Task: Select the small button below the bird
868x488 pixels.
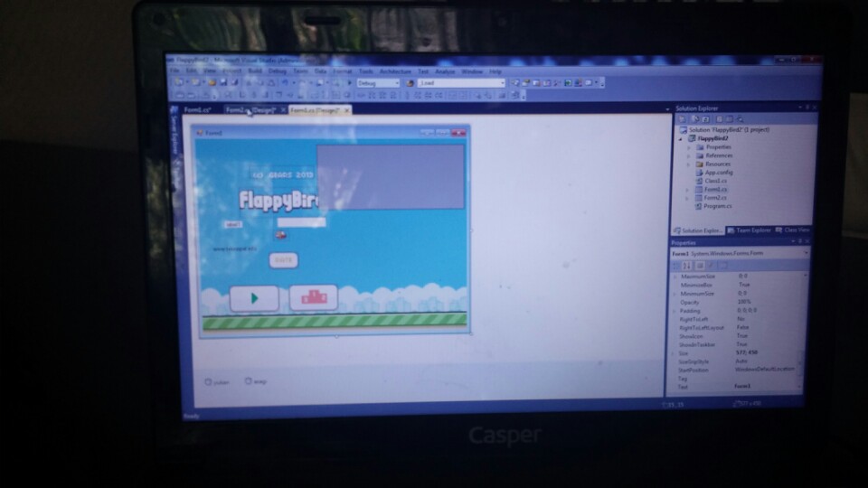Action: [283, 260]
